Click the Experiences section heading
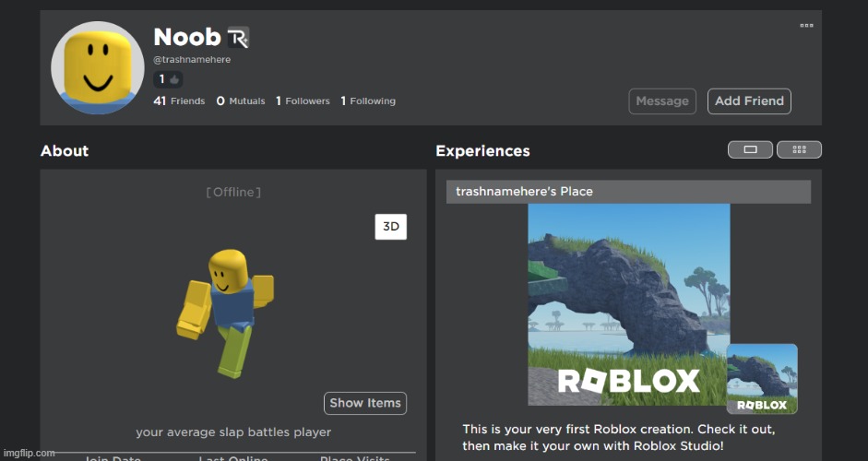The width and height of the screenshot is (868, 461). (x=482, y=150)
